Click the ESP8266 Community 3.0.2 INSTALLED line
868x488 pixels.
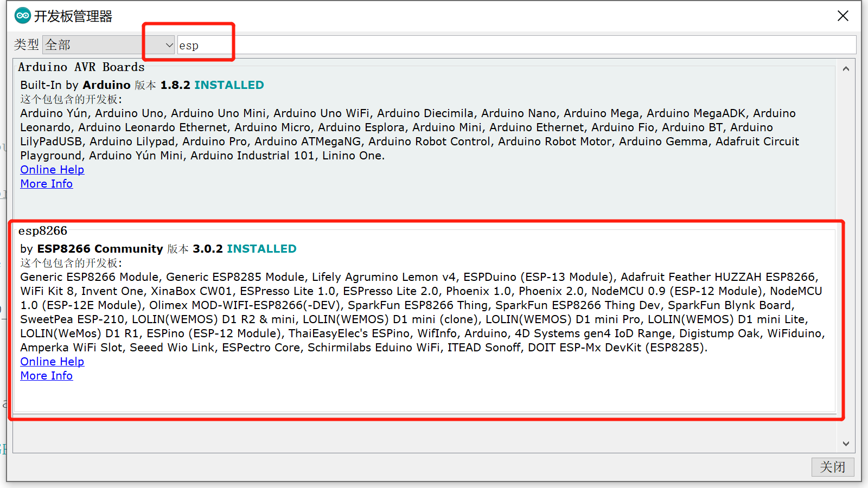pyautogui.click(x=158, y=249)
